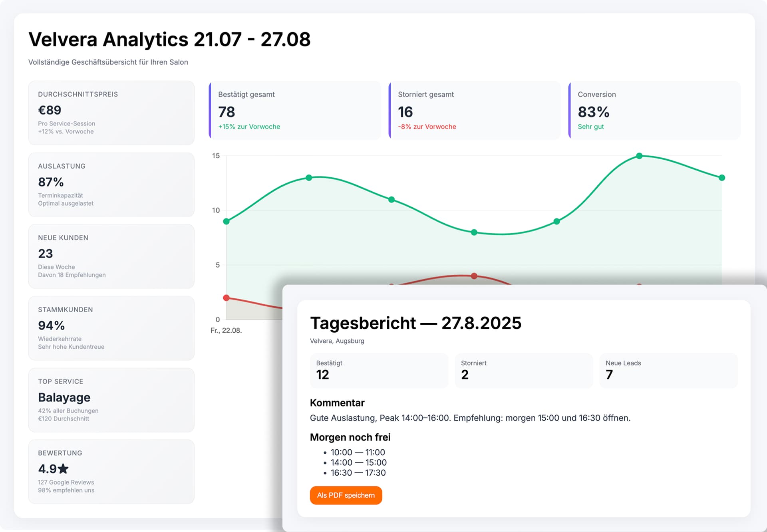
Task: Click the highest green peak data point
Action: tap(639, 156)
